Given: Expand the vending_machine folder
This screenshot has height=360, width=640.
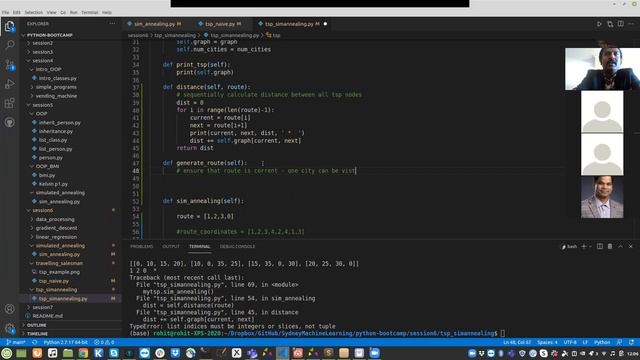Looking at the screenshot, I should pos(56,96).
